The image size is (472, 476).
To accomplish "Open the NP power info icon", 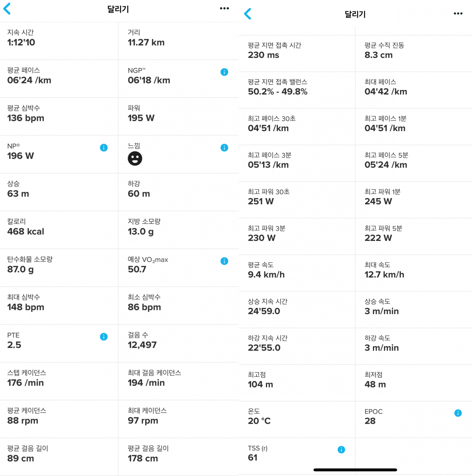I will [x=104, y=148].
